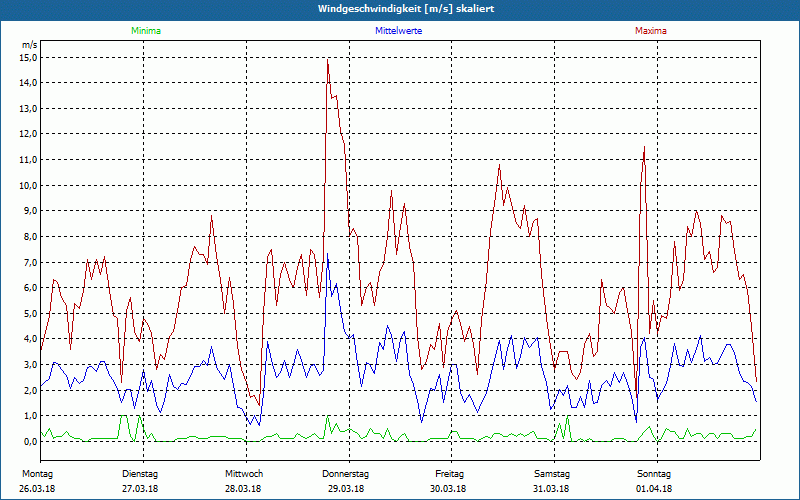This screenshot has width=800, height=500.
Task: Click the 6,0 y-axis value
Action: (30, 288)
